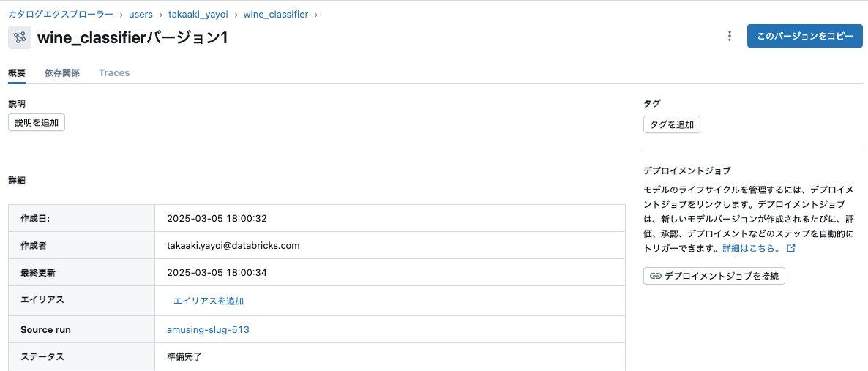
Task: Click the Source run row label
Action: (45, 329)
